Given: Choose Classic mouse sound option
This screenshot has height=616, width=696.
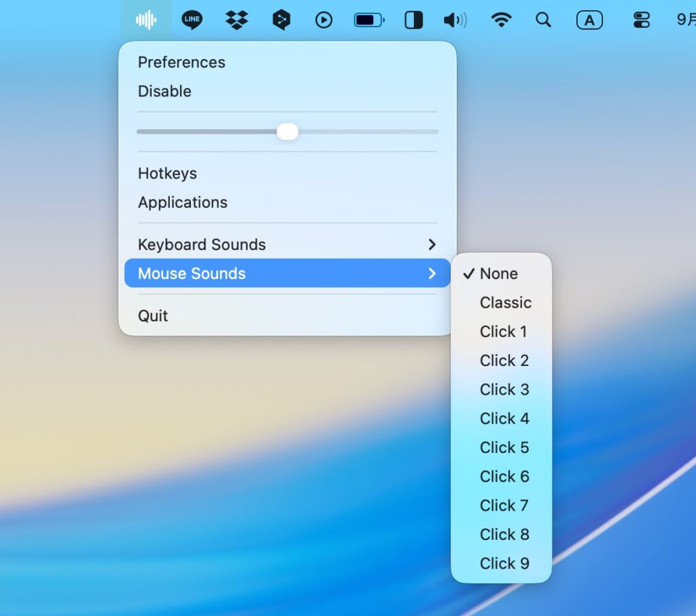Looking at the screenshot, I should coord(505,303).
